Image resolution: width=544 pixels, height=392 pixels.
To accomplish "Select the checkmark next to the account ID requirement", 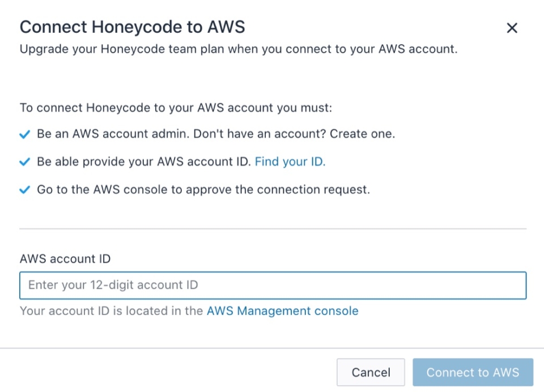I will point(24,162).
